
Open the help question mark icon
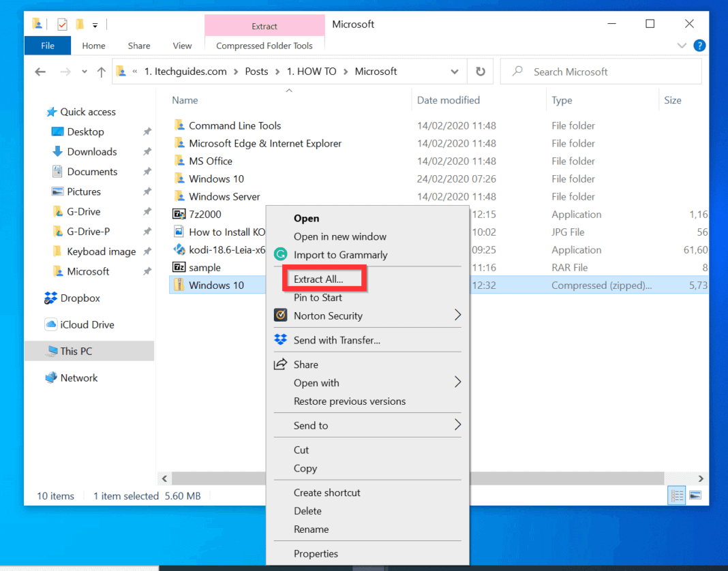click(x=699, y=46)
